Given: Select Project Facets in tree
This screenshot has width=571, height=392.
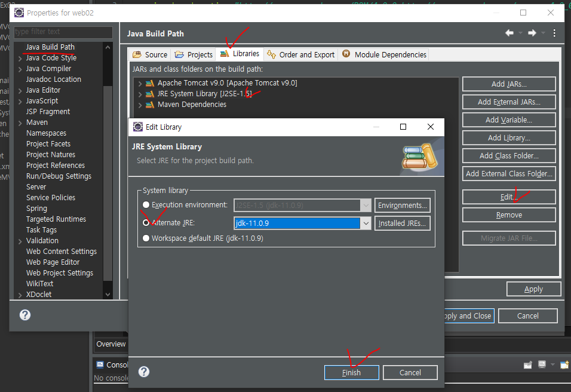Looking at the screenshot, I should coord(48,144).
